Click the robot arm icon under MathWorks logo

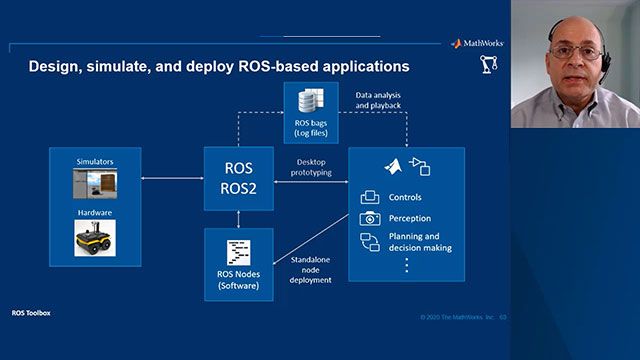[x=489, y=64]
